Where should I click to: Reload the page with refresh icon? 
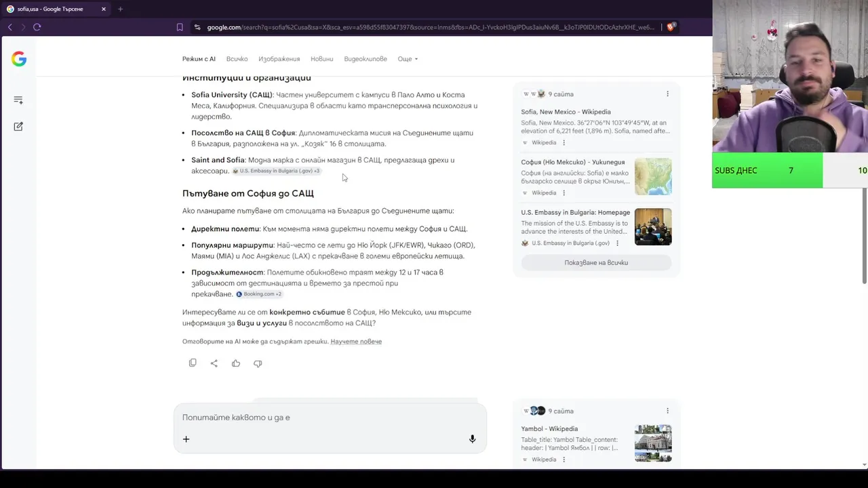pos(37,27)
